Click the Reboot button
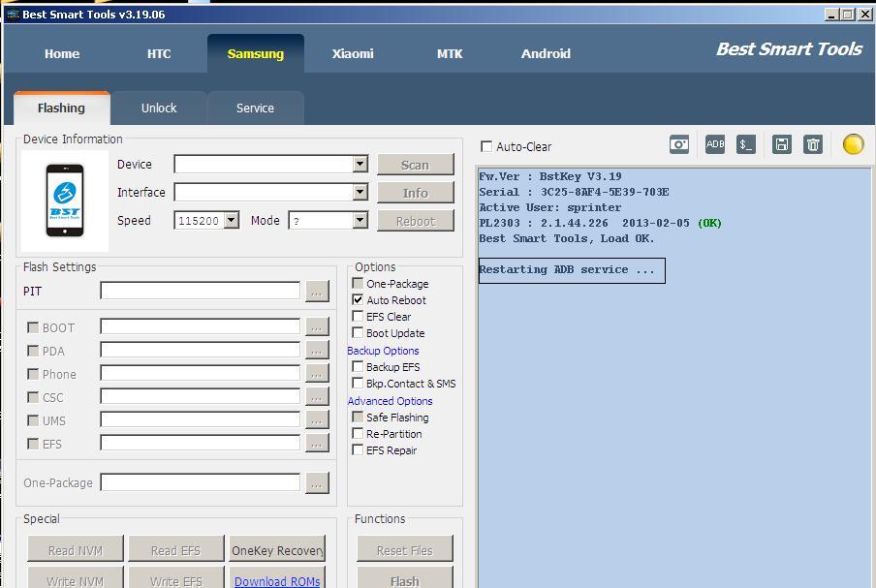Image resolution: width=876 pixels, height=588 pixels. (415, 221)
